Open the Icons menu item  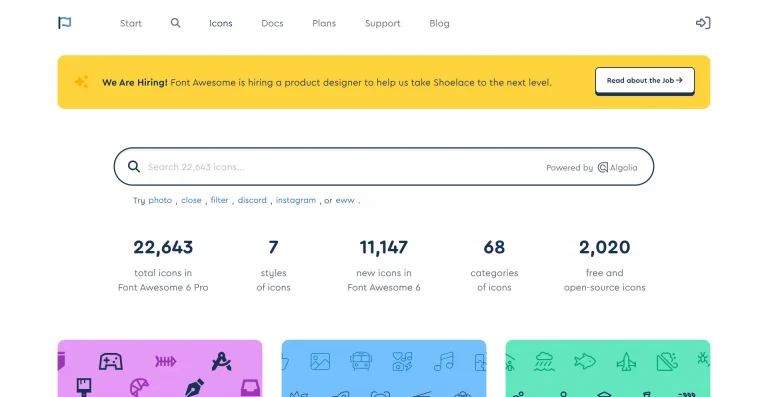pyautogui.click(x=221, y=23)
